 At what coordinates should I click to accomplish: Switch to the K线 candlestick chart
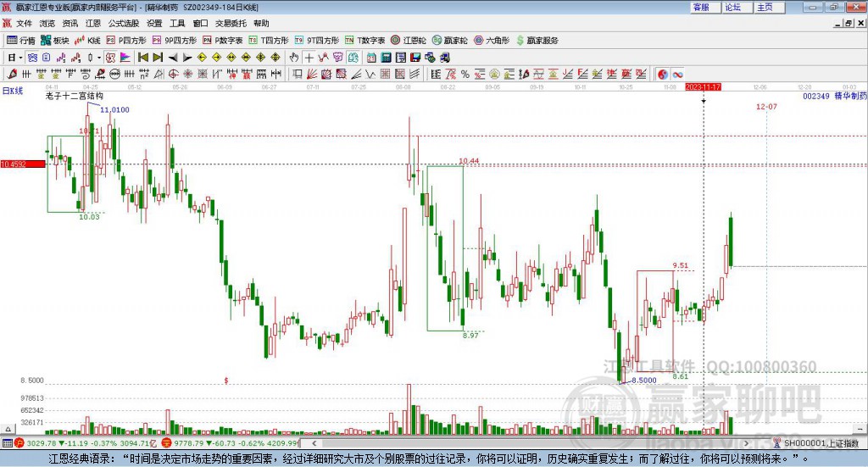pyautogui.click(x=87, y=41)
